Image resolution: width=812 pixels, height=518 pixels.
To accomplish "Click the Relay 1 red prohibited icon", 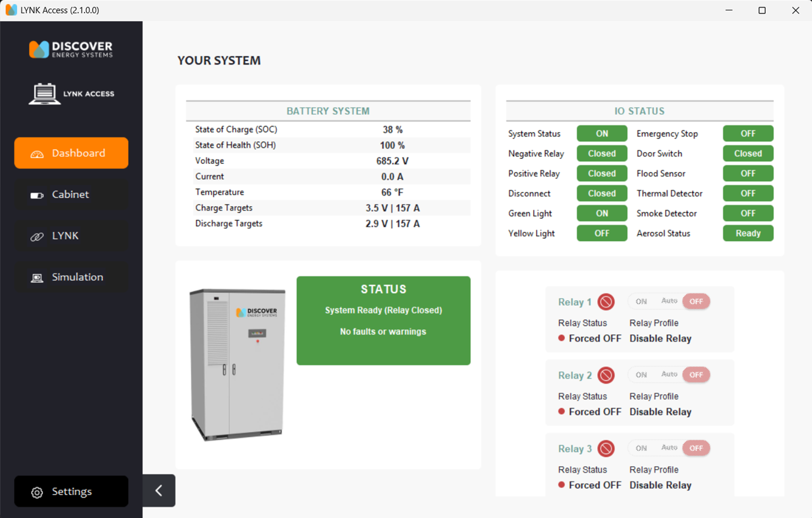I will [606, 302].
